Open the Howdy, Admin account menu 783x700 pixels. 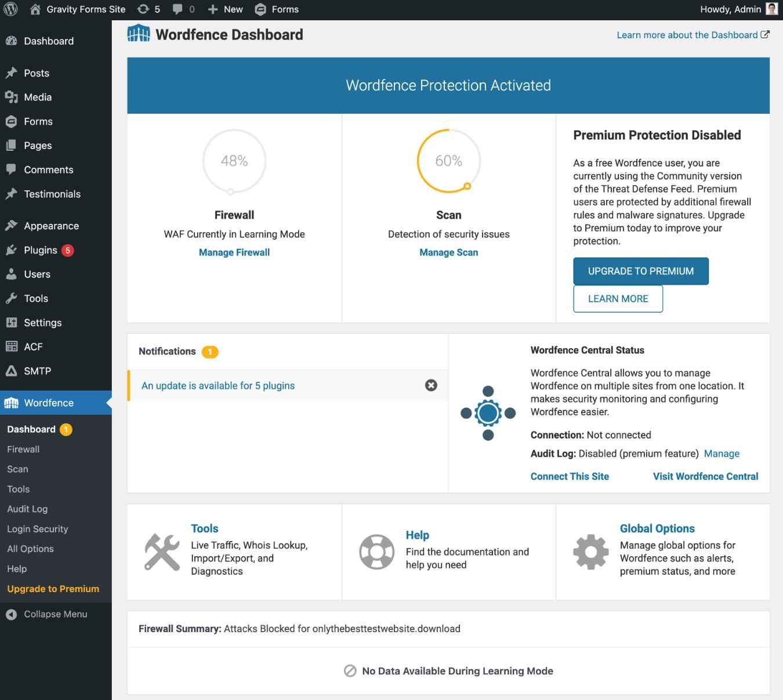click(x=730, y=9)
